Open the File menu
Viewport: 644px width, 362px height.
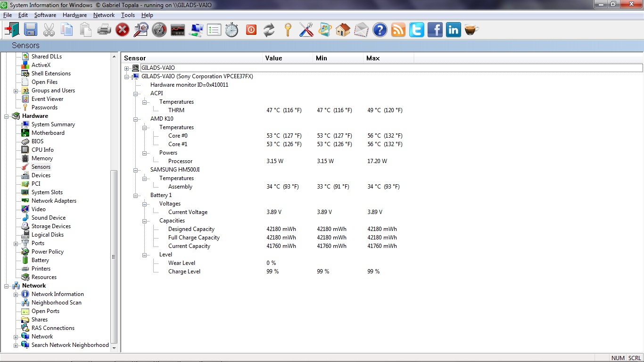(x=8, y=15)
